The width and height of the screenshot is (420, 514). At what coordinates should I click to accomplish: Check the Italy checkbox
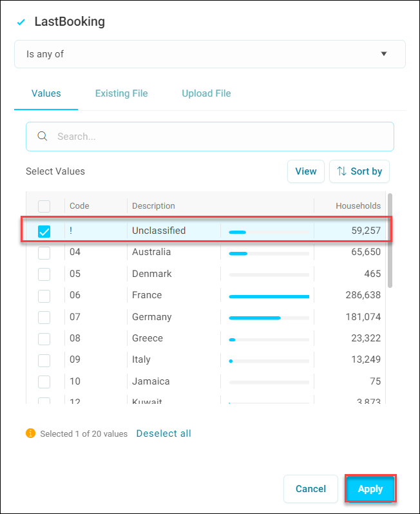coord(44,360)
